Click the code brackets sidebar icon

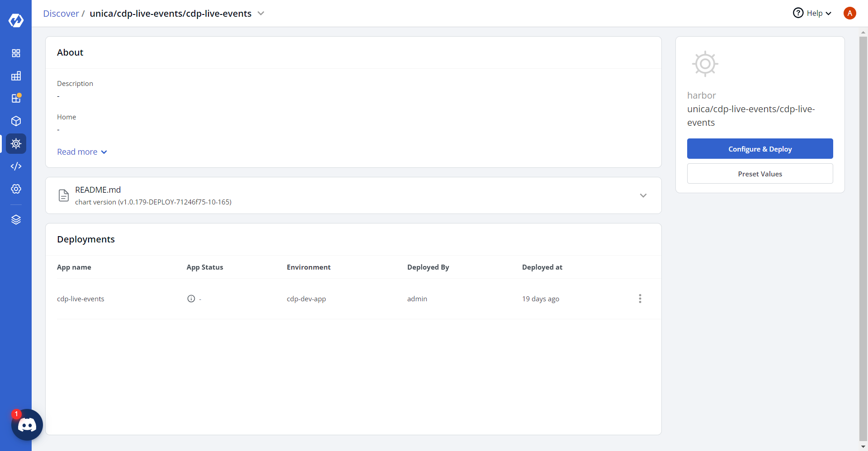(16, 166)
